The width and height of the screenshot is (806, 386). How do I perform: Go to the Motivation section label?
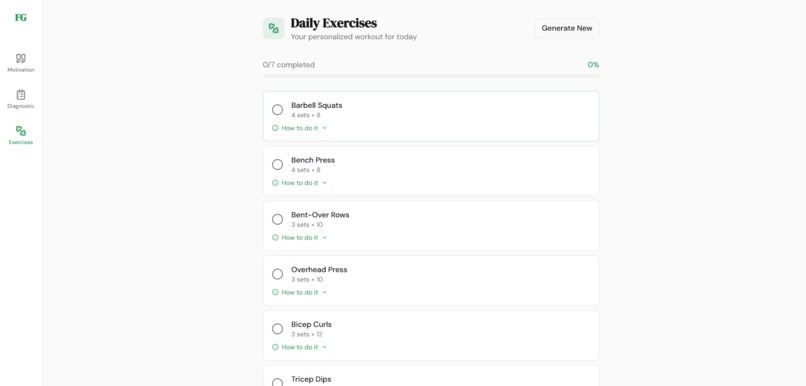[x=21, y=70]
